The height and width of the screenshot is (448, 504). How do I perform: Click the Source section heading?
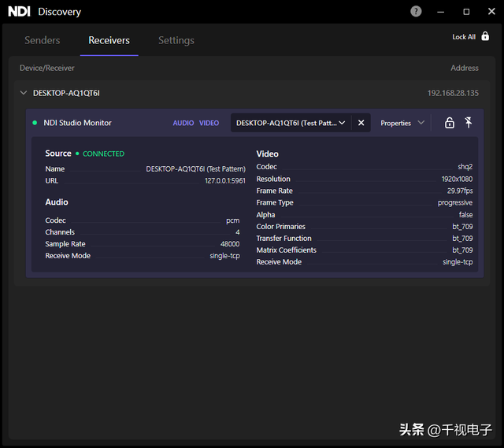(x=58, y=154)
